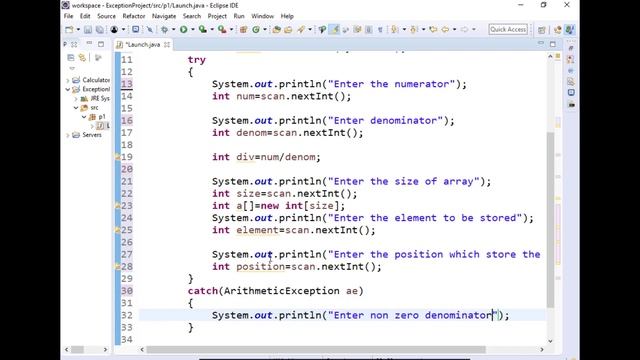Open the Help menu

point(287,16)
